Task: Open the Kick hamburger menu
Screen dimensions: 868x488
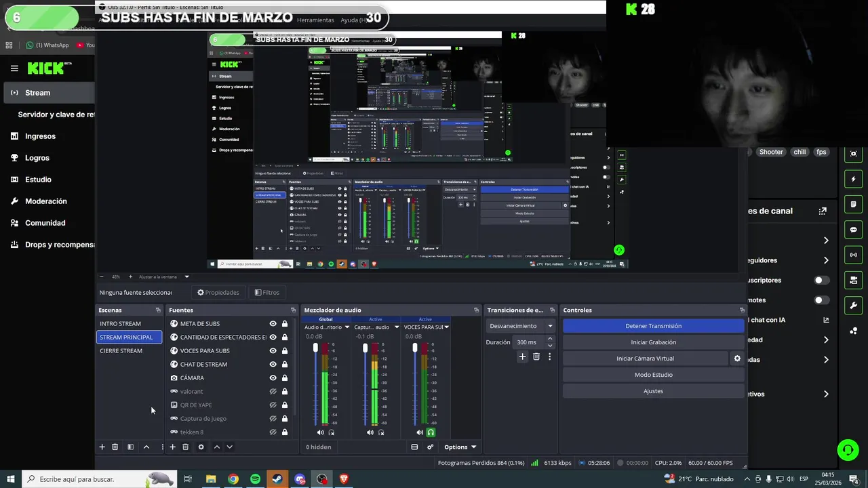Action: coord(14,68)
